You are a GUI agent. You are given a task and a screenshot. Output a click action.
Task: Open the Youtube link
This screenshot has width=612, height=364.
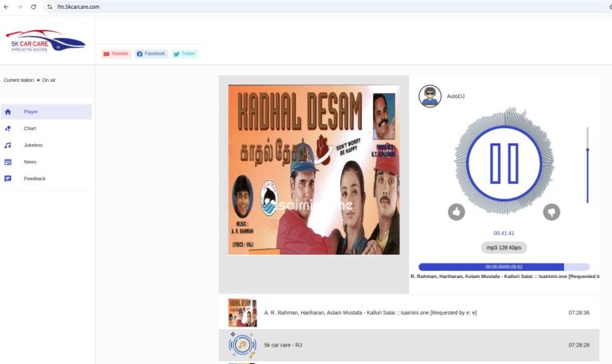tap(116, 53)
